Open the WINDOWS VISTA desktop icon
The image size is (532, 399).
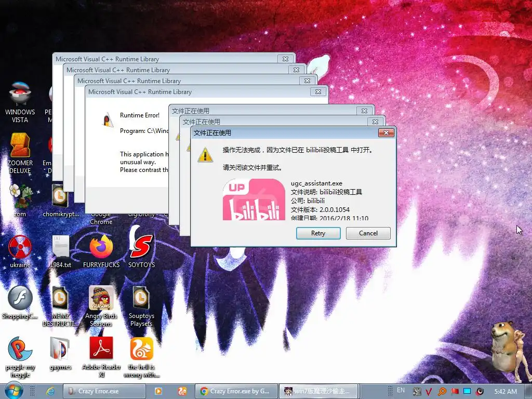click(20, 101)
